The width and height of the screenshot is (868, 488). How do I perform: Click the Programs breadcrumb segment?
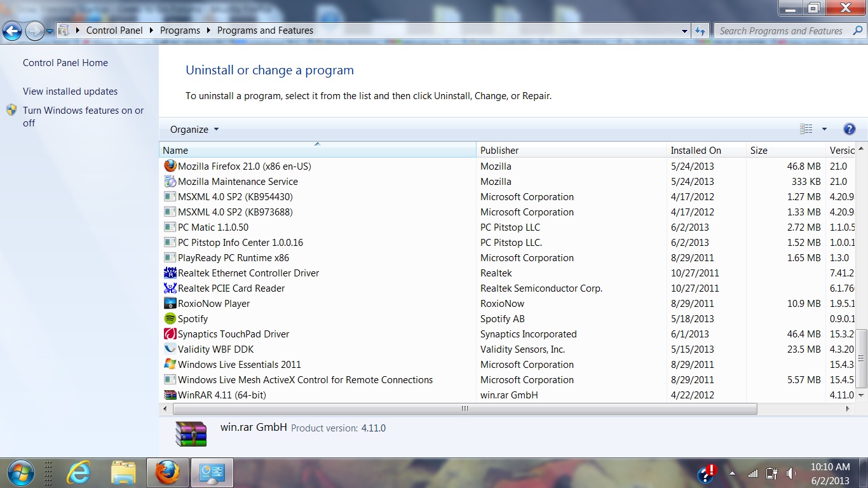(x=180, y=30)
